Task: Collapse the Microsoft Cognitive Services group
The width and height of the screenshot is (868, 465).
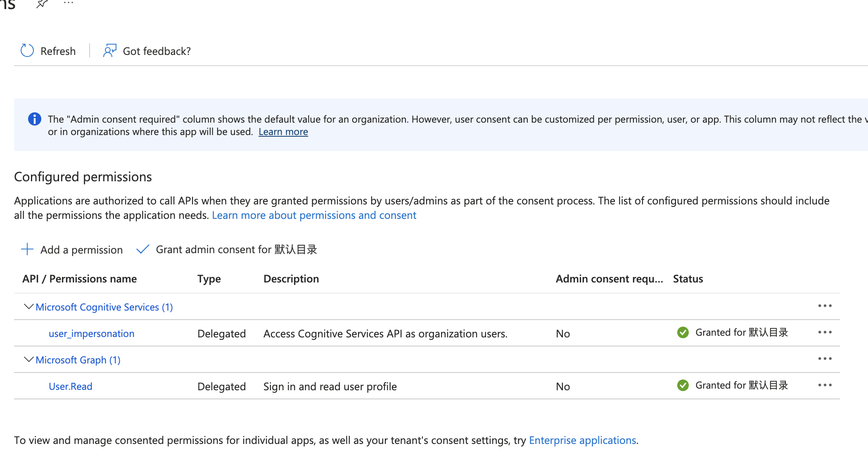Action: [x=28, y=306]
